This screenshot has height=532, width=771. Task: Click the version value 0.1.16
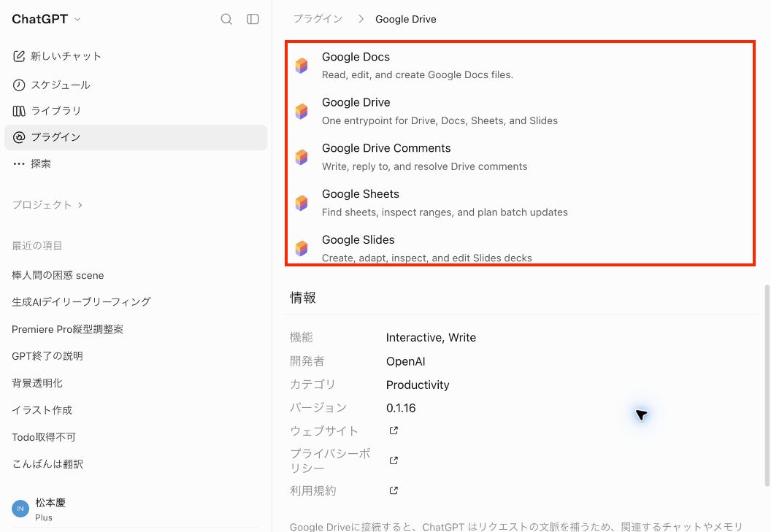(401, 408)
